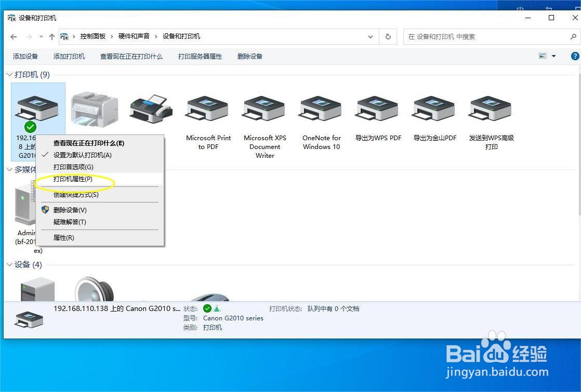Screen dimensions: 581x392
Task: Select the fax machine device icon
Action: [151, 109]
